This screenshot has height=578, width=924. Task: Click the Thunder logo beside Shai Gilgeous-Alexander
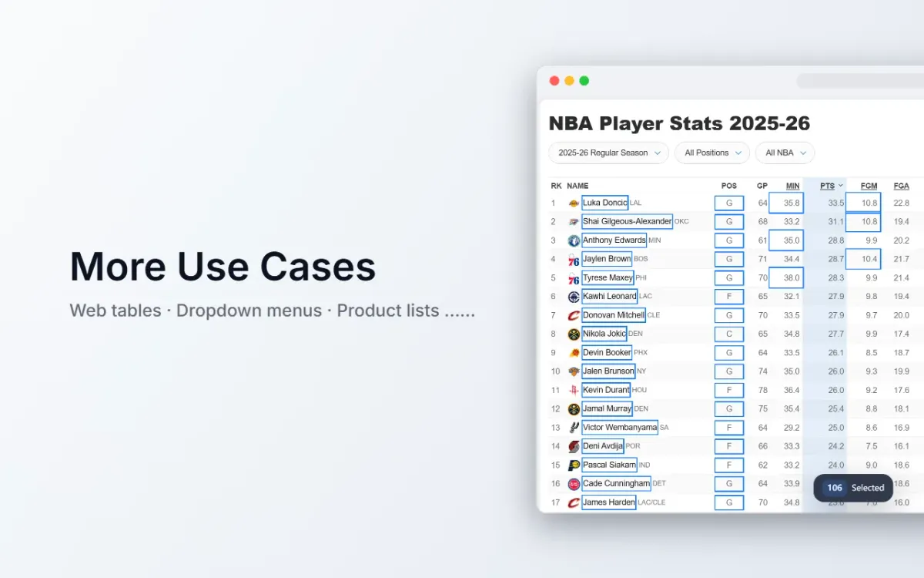pyautogui.click(x=574, y=222)
